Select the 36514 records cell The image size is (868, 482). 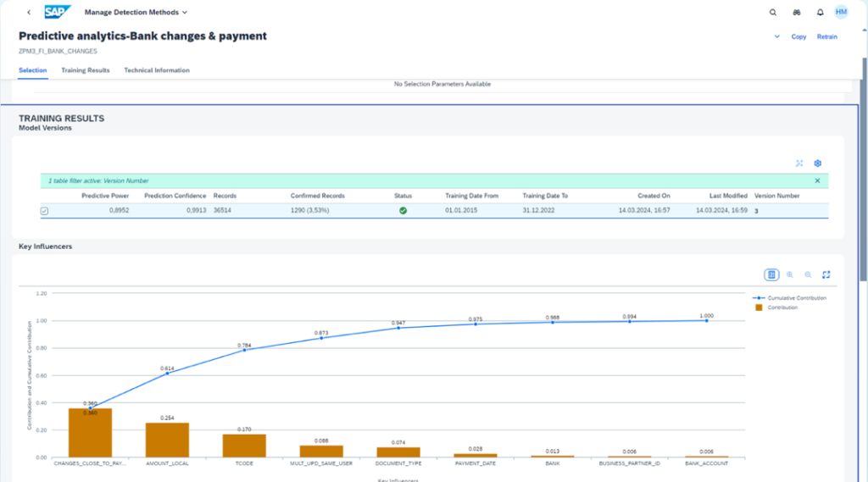tap(222, 210)
